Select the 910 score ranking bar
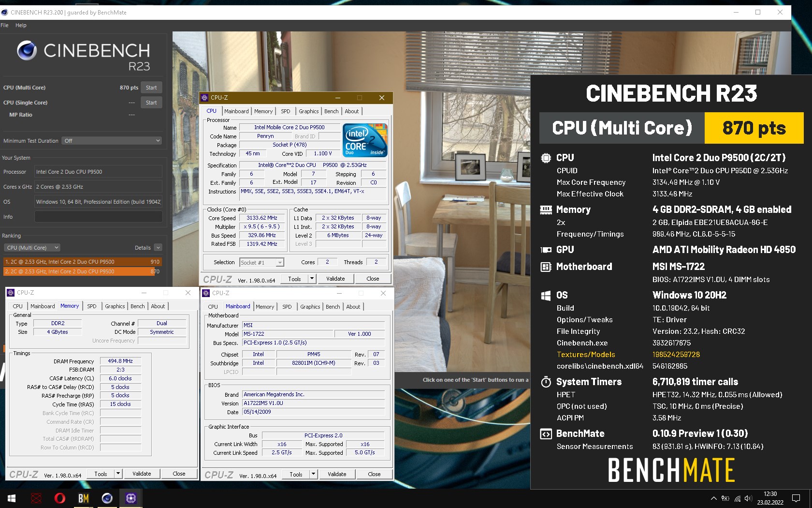Viewport: 812px width, 508px height. coord(83,262)
